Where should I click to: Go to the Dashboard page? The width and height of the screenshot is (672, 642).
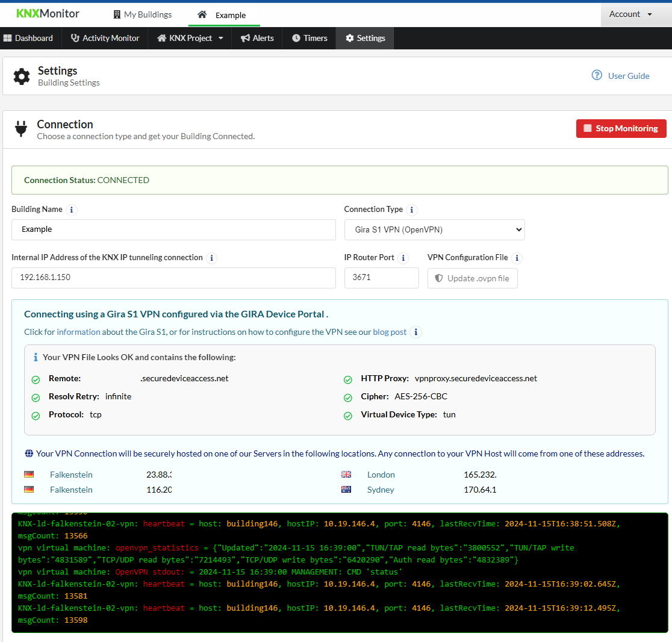[x=28, y=38]
